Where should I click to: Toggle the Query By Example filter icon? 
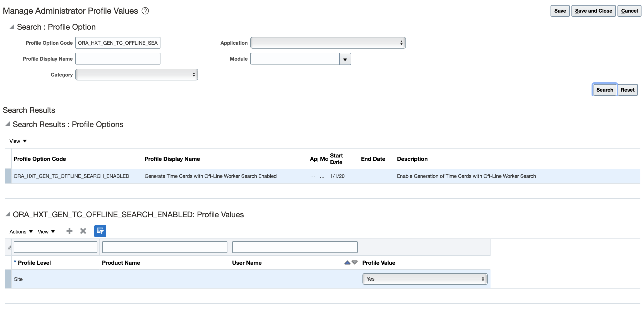point(100,231)
